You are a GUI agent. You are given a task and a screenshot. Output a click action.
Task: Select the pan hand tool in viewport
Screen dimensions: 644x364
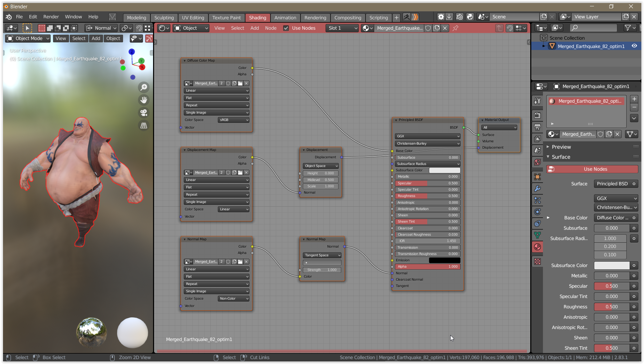[144, 100]
